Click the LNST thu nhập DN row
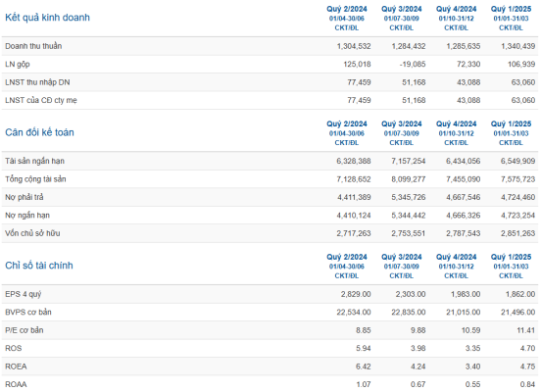Image resolution: width=541 pixels, height=392 pixels. click(x=270, y=82)
